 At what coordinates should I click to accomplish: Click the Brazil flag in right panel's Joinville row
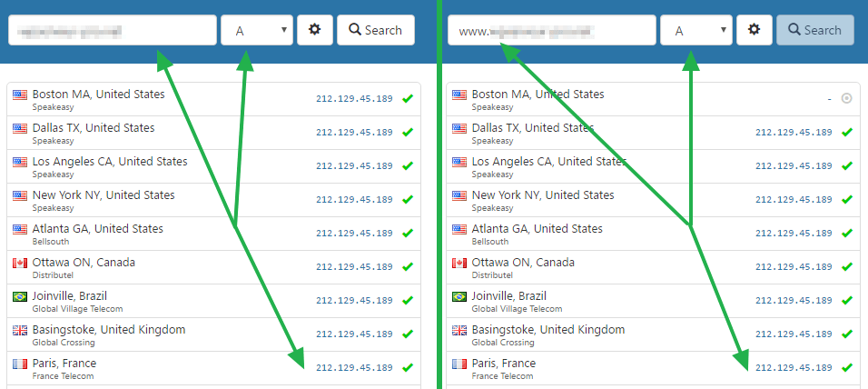click(x=459, y=297)
